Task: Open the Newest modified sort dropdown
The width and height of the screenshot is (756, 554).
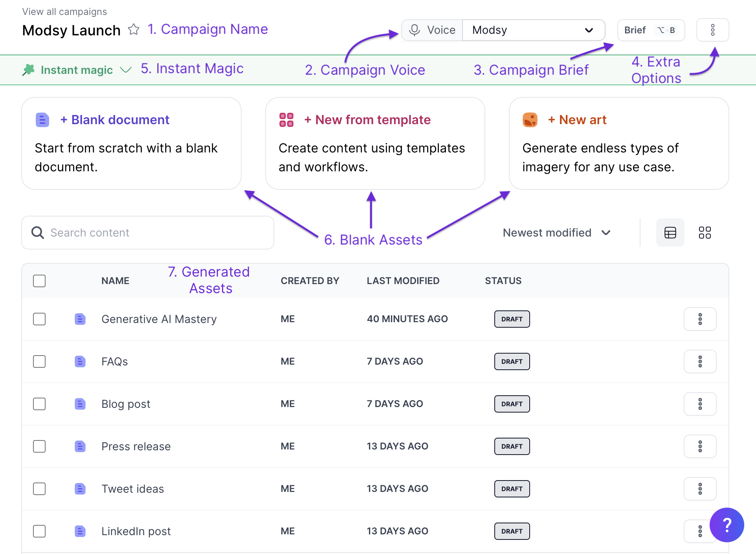Action: [557, 233]
